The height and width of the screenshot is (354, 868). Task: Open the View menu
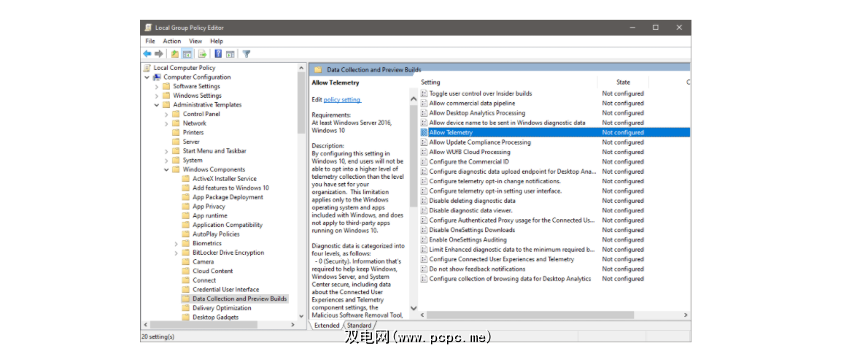point(195,41)
